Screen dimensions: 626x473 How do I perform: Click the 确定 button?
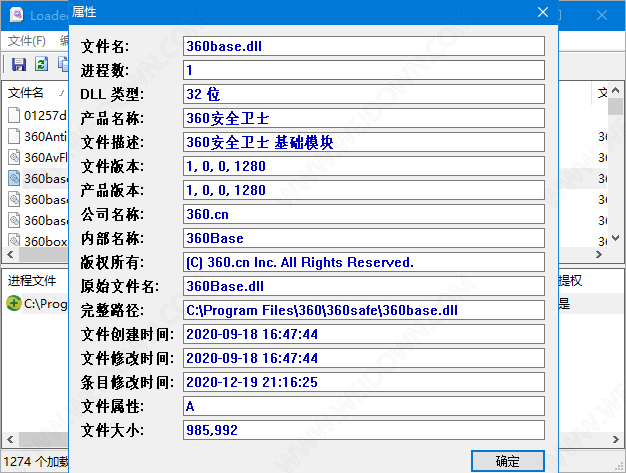507,461
